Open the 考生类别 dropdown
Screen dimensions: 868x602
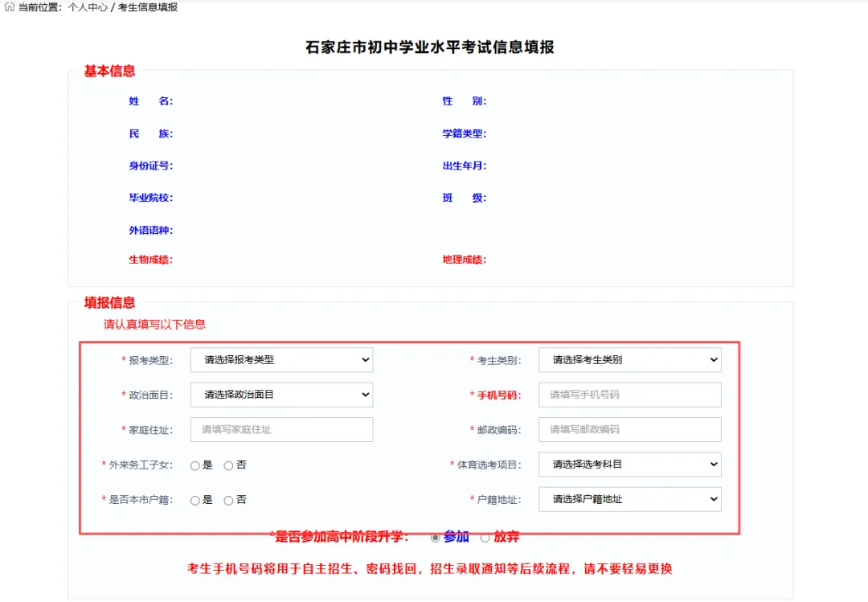[629, 359]
